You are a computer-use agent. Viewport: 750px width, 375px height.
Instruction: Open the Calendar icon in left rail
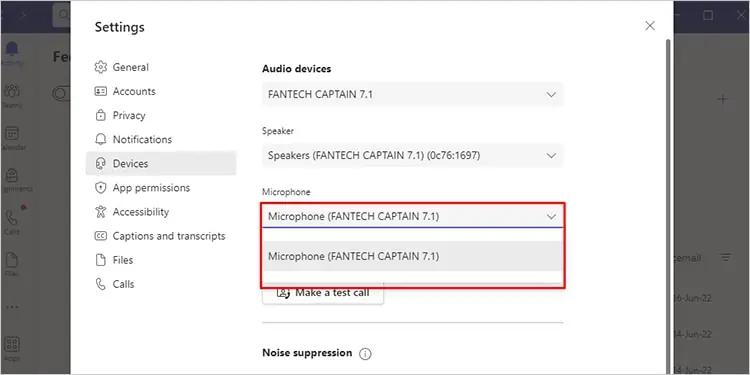(12, 133)
